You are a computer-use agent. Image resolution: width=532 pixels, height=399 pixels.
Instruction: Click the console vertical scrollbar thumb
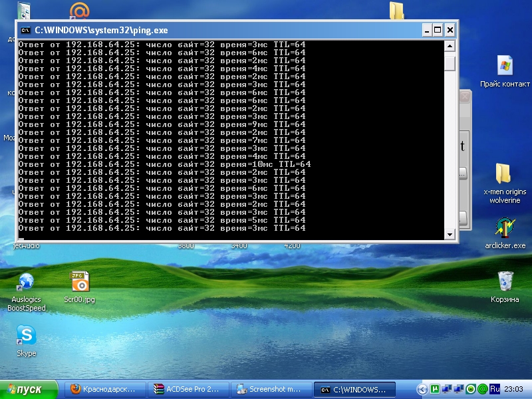(450, 63)
